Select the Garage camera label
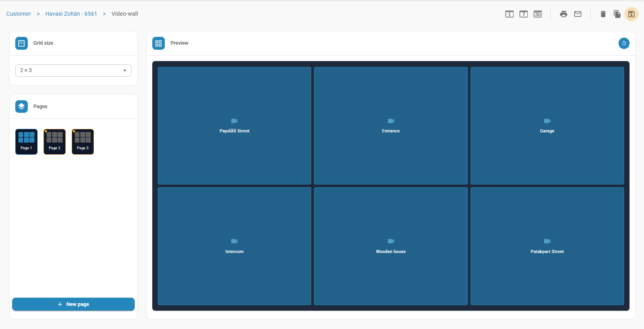Screen dimensions: 644x329 (547, 131)
